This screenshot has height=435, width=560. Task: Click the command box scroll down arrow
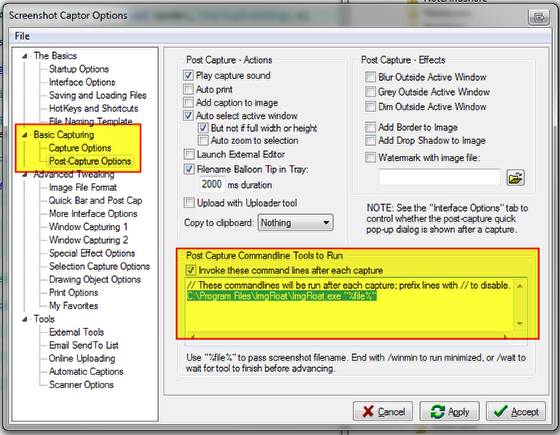click(520, 324)
